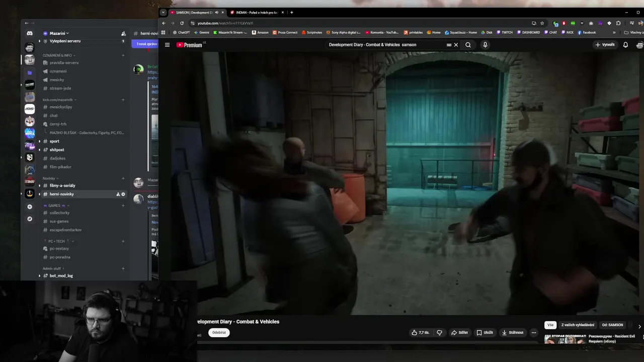The image size is (644, 362).
Task: Go back in the browser
Action: click(x=164, y=23)
